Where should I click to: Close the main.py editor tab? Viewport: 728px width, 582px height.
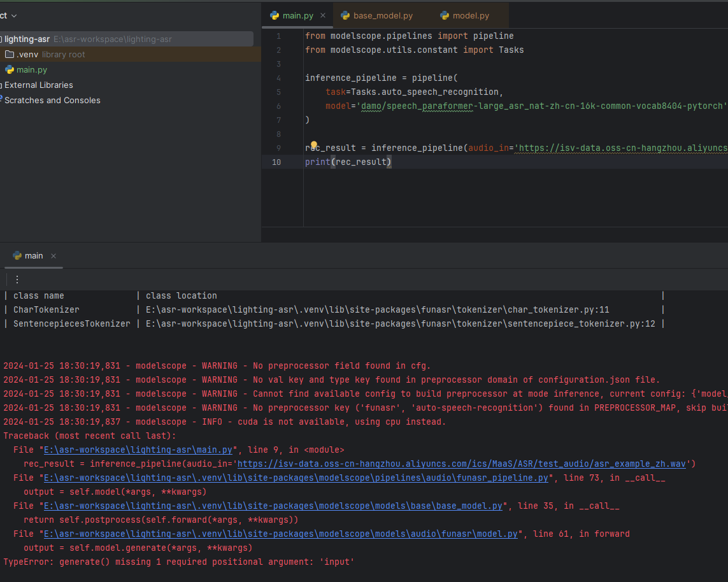pos(323,15)
